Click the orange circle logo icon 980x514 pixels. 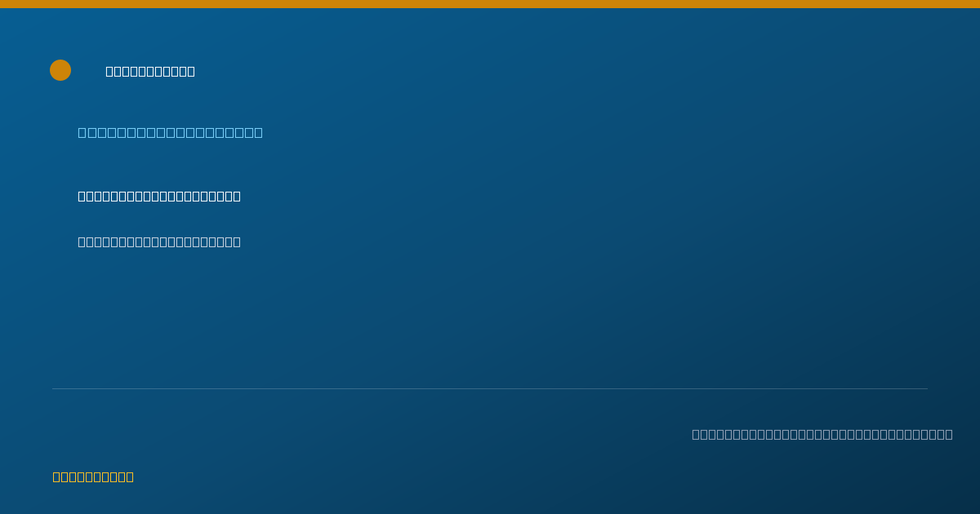60,70
